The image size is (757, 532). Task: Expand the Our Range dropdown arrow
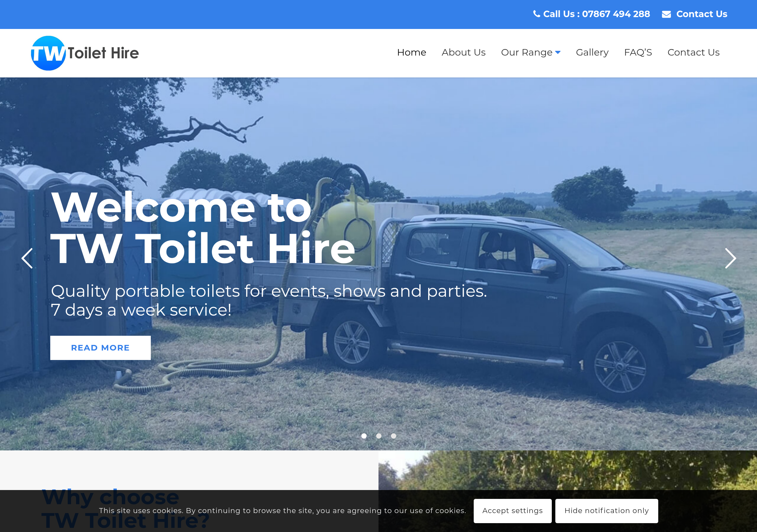pyautogui.click(x=557, y=52)
